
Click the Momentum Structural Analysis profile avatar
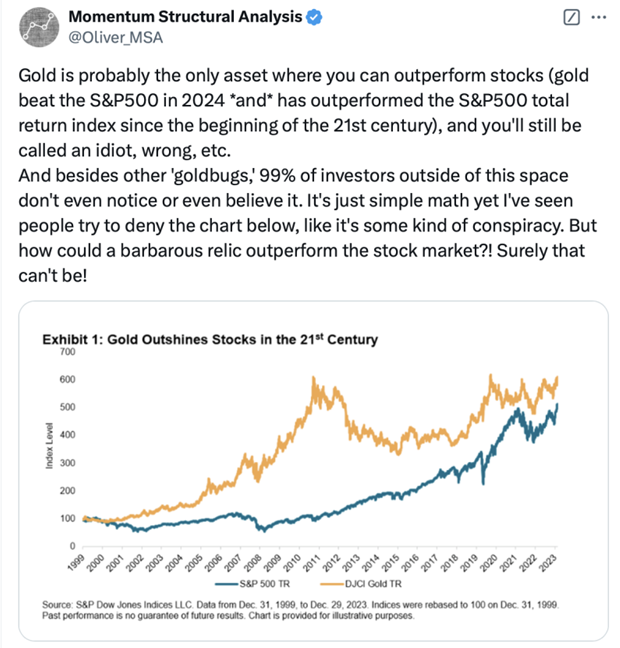(x=36, y=28)
